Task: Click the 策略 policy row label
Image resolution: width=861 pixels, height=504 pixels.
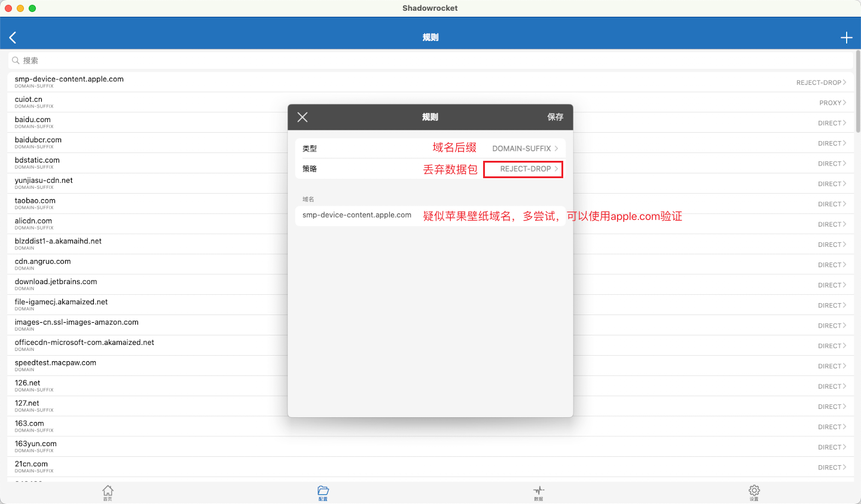Action: point(310,169)
